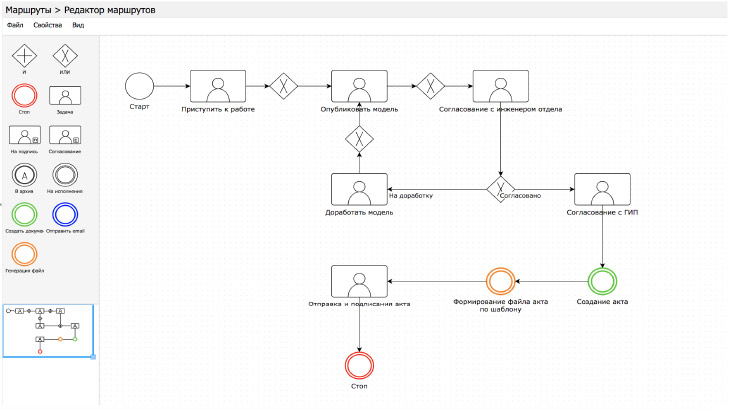Select the green 'Создание акта' canvas node

click(602, 281)
